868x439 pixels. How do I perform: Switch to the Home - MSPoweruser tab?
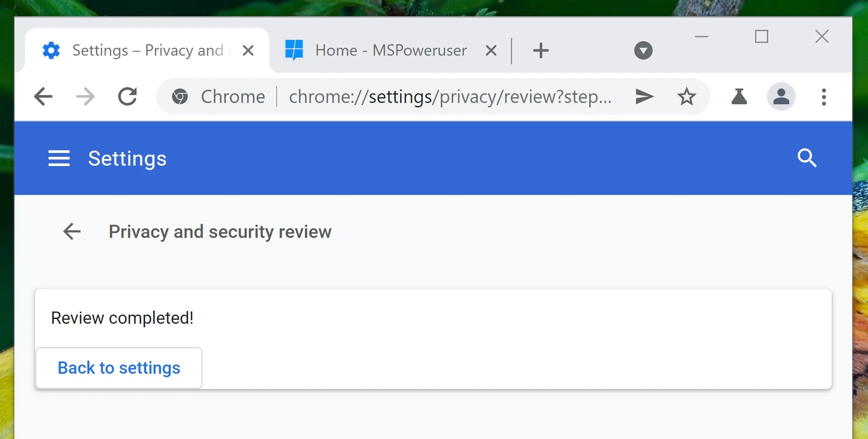pos(390,50)
